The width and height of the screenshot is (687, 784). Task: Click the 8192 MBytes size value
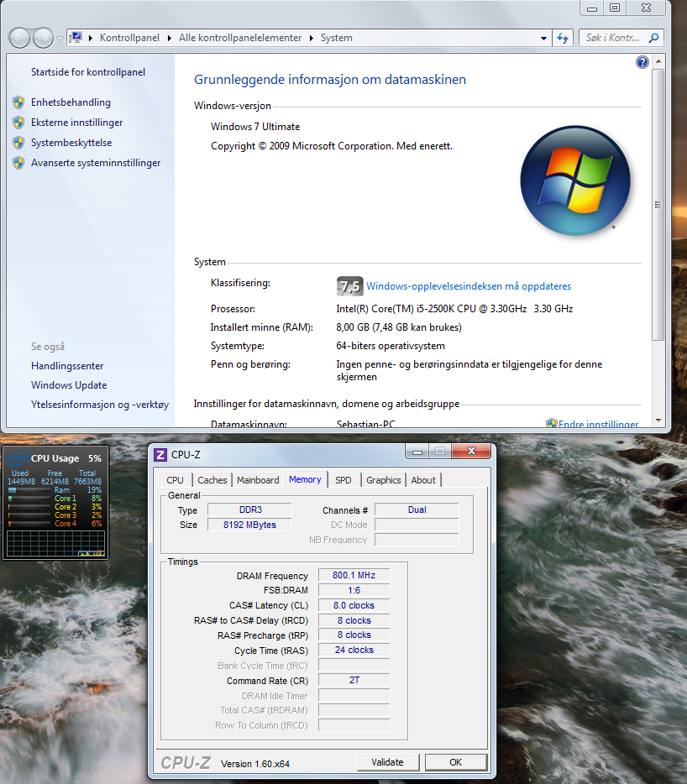click(249, 525)
